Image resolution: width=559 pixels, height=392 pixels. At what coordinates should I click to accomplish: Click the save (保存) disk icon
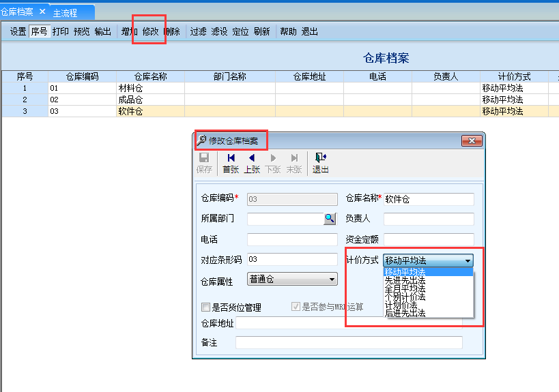(204, 158)
